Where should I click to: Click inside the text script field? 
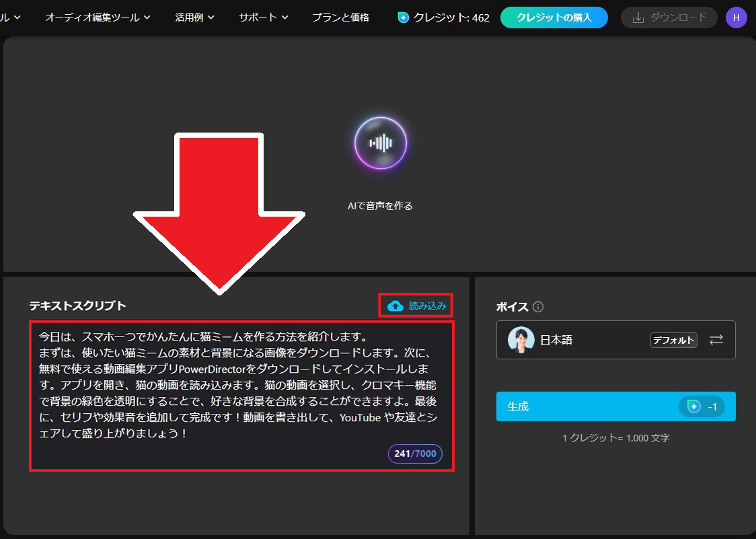[241, 396]
